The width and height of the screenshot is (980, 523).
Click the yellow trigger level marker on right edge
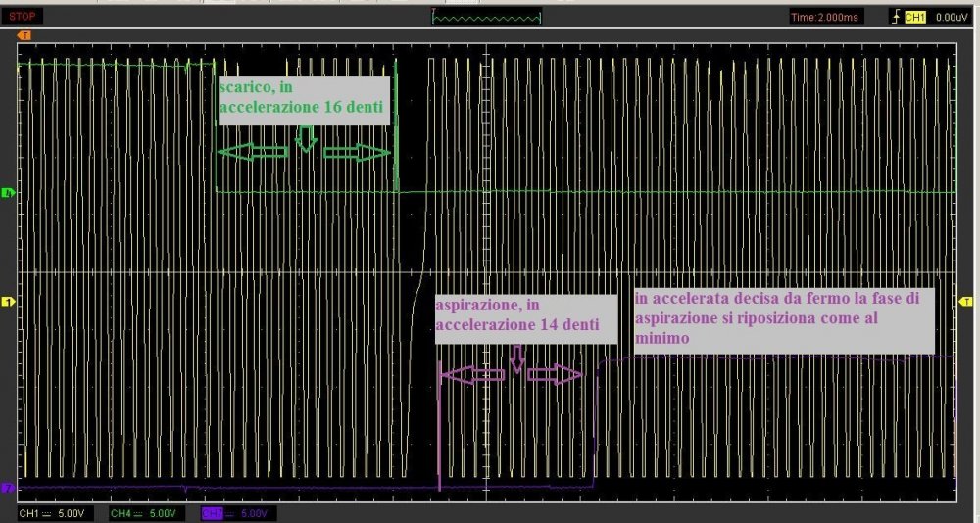tap(969, 302)
